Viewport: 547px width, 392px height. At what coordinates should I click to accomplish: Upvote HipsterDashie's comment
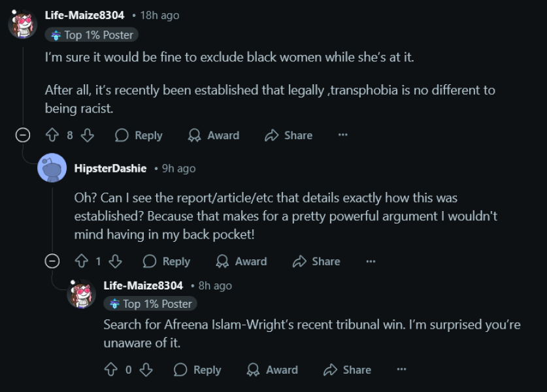click(82, 261)
